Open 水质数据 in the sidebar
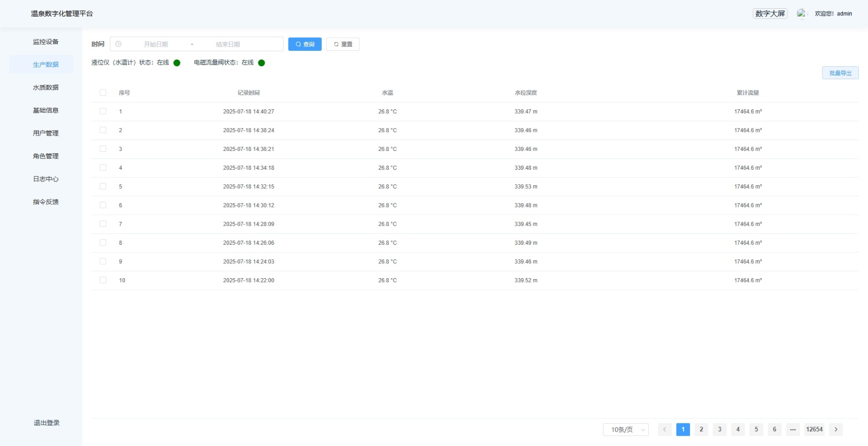This screenshot has height=446, width=868. click(45, 88)
